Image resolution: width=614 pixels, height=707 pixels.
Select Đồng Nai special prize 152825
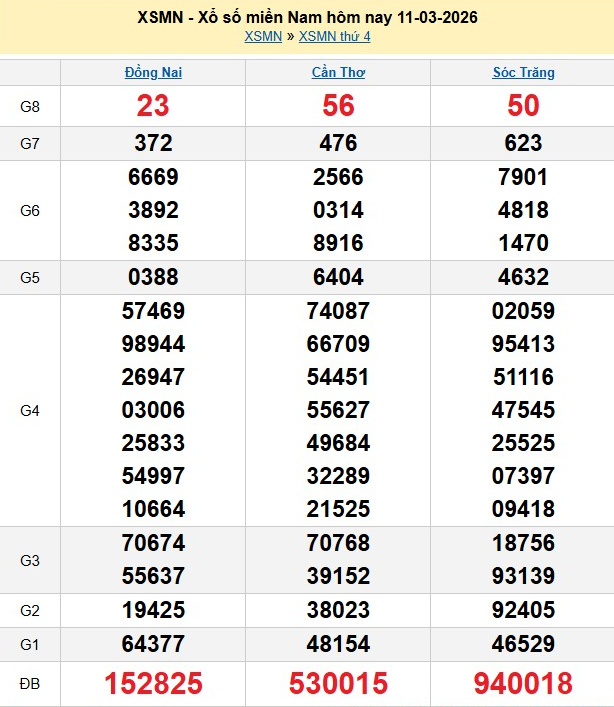(x=153, y=684)
